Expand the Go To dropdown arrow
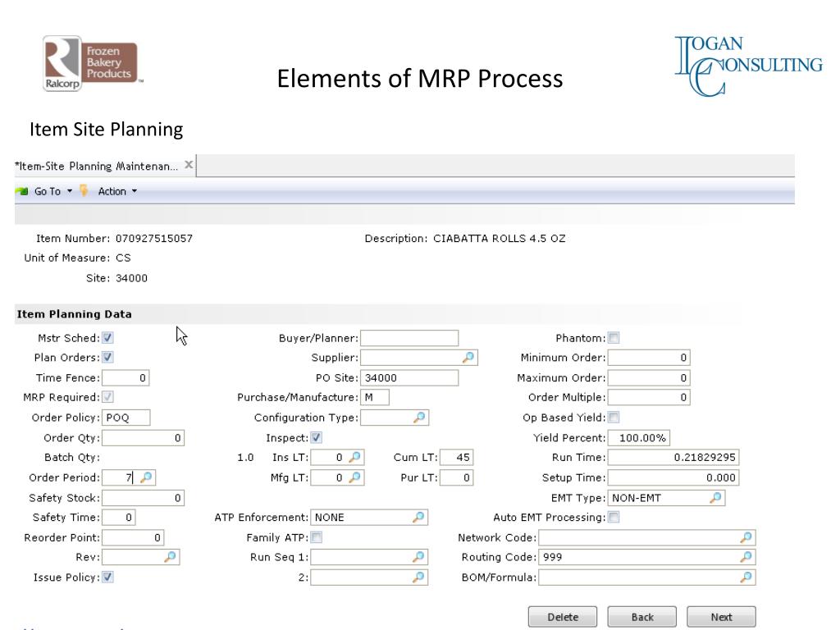840x630 pixels. [x=70, y=191]
